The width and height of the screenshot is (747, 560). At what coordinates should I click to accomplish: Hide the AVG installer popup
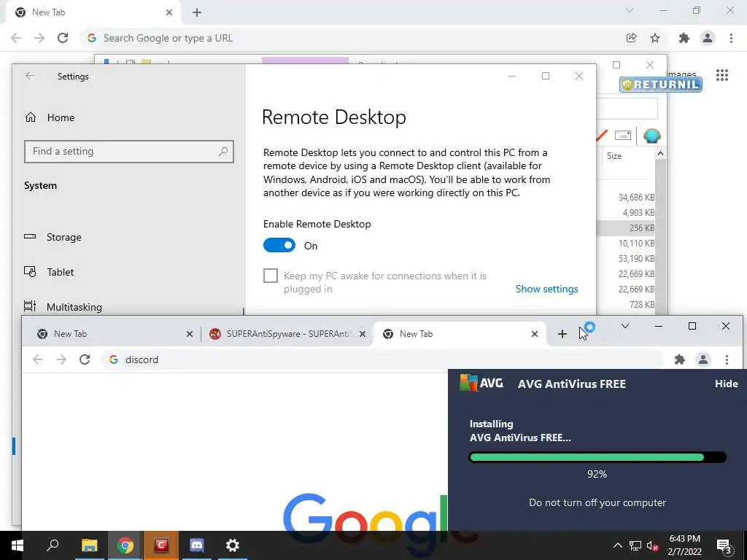(x=726, y=384)
